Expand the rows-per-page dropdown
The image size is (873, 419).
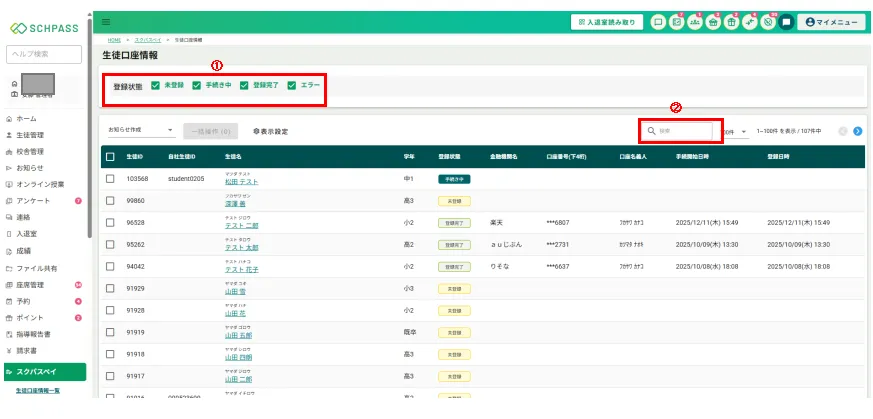(x=735, y=131)
